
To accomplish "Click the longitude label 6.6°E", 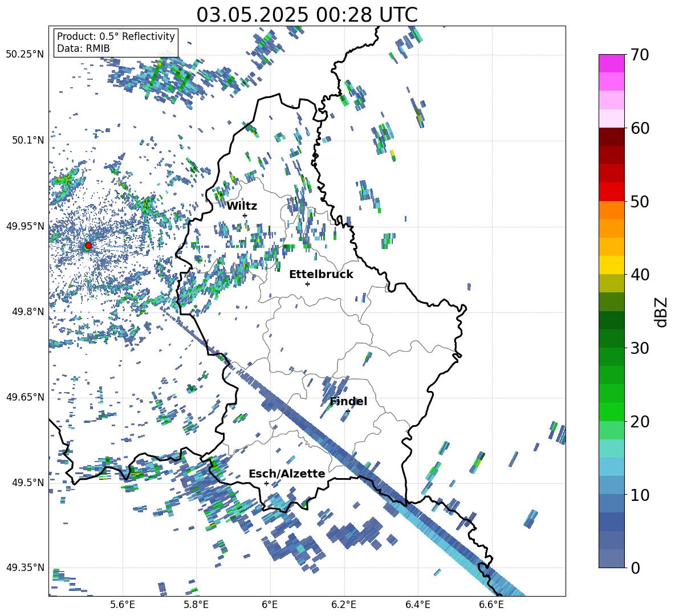I will click(x=491, y=605).
